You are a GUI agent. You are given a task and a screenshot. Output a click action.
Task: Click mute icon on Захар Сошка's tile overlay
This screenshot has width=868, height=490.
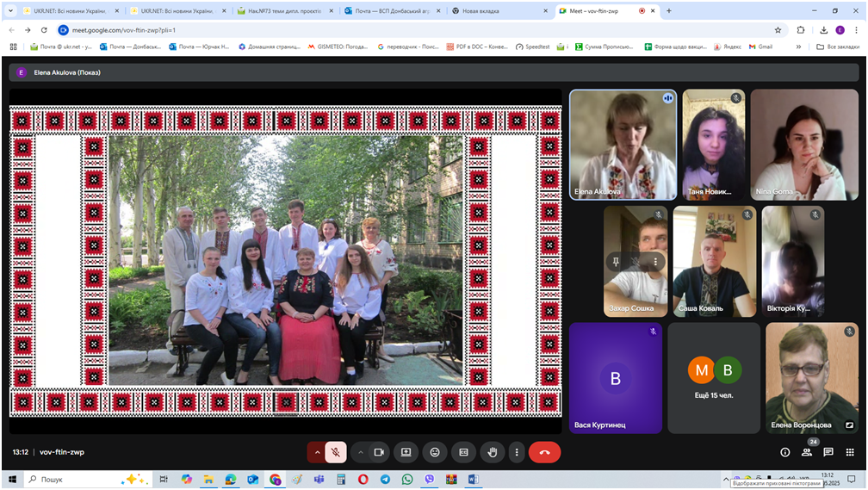point(635,262)
